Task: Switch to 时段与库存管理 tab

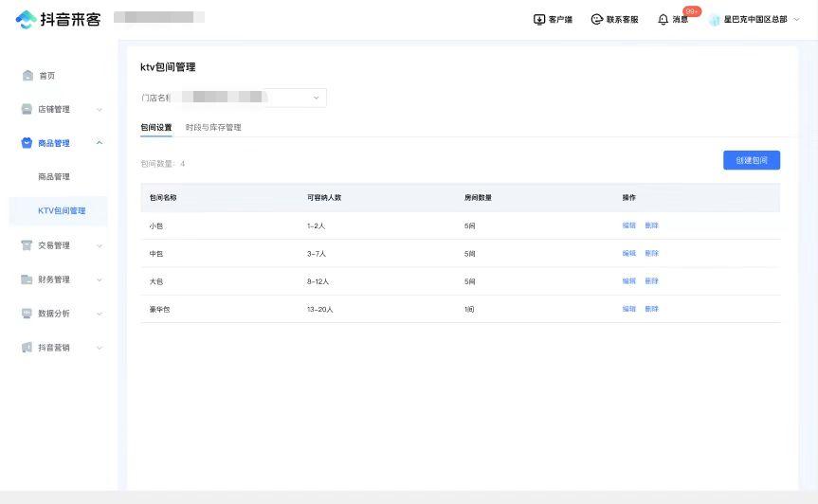Action: coord(213,127)
